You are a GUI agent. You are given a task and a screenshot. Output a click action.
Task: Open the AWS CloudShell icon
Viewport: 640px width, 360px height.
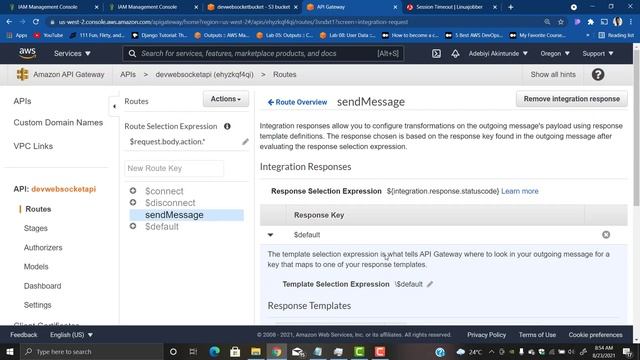(436, 53)
